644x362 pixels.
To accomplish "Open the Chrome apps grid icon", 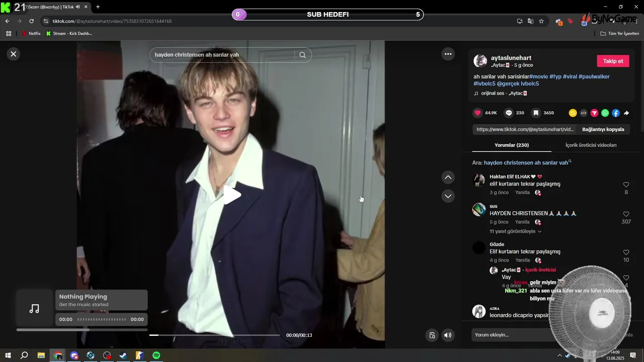I will pos(8,33).
